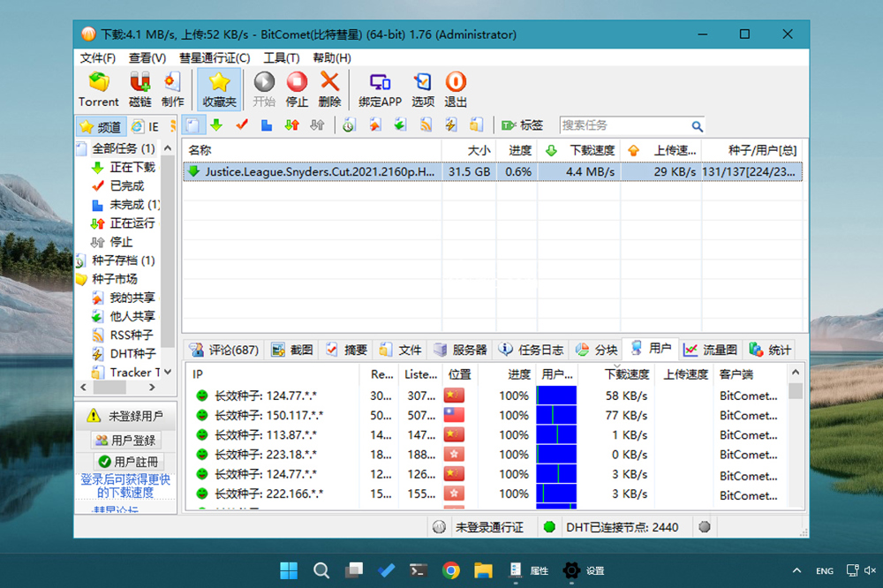Open the 截图 tab

click(292, 350)
